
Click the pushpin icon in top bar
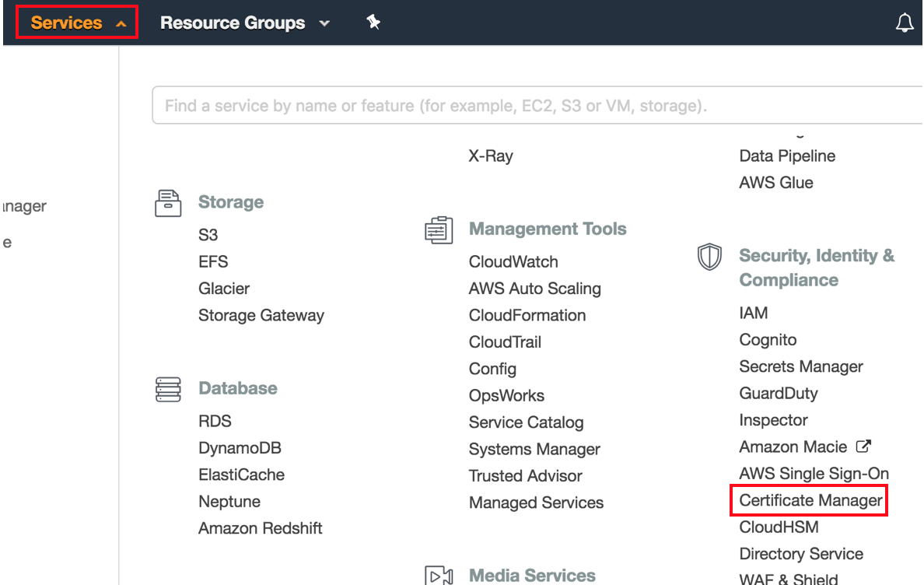click(373, 23)
